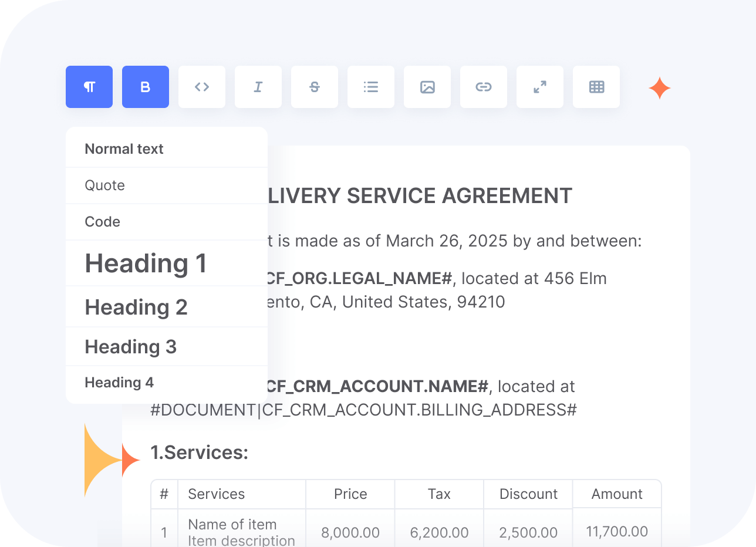
Task: Toggle italic text formatting
Action: click(x=258, y=87)
